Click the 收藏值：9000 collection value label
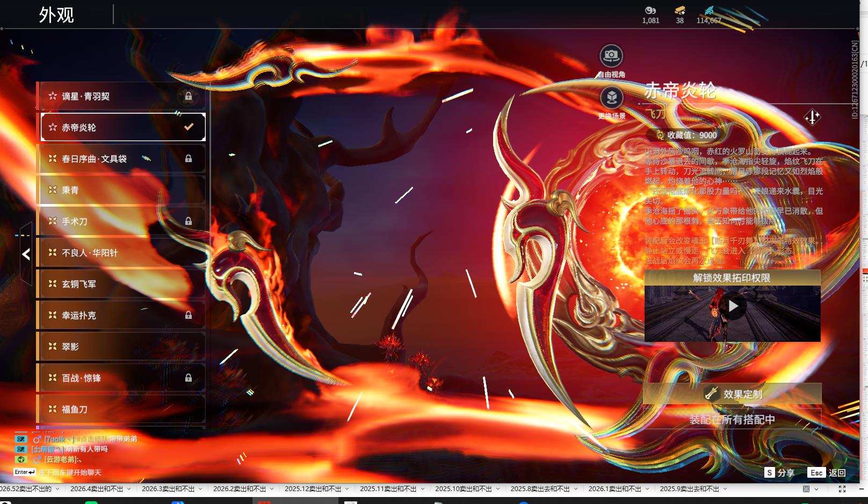Image resolution: width=868 pixels, height=504 pixels. 691,135
